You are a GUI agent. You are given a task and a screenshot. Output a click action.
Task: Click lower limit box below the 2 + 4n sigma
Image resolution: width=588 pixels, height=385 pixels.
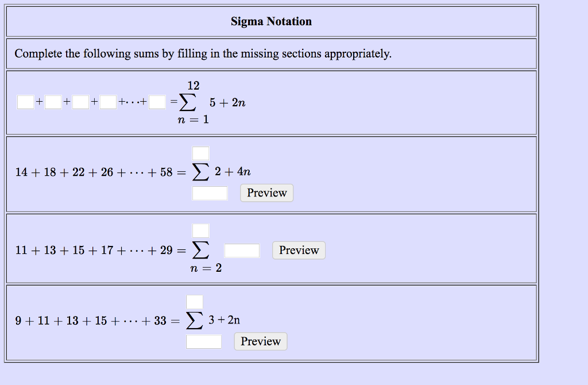pos(210,193)
